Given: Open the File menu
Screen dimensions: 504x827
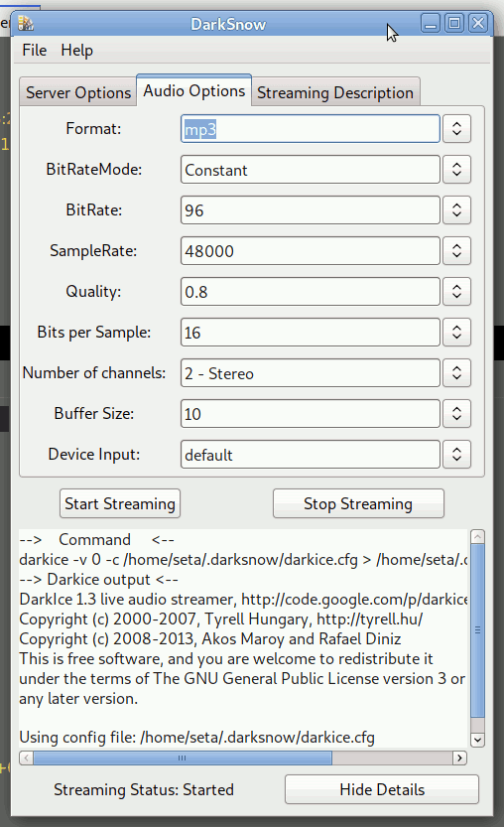Looking at the screenshot, I should click(x=35, y=50).
